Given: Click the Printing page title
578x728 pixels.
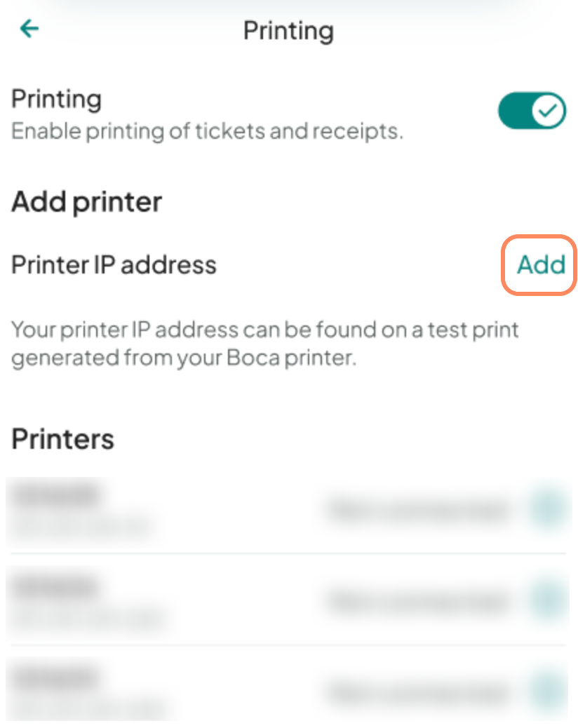Looking at the screenshot, I should pos(288,31).
